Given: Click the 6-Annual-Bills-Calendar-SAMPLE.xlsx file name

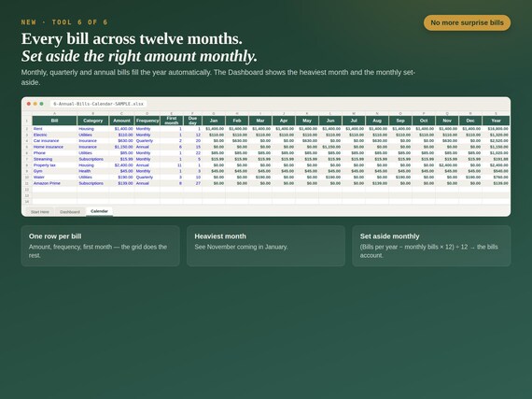Looking at the screenshot, I should [x=98, y=104].
